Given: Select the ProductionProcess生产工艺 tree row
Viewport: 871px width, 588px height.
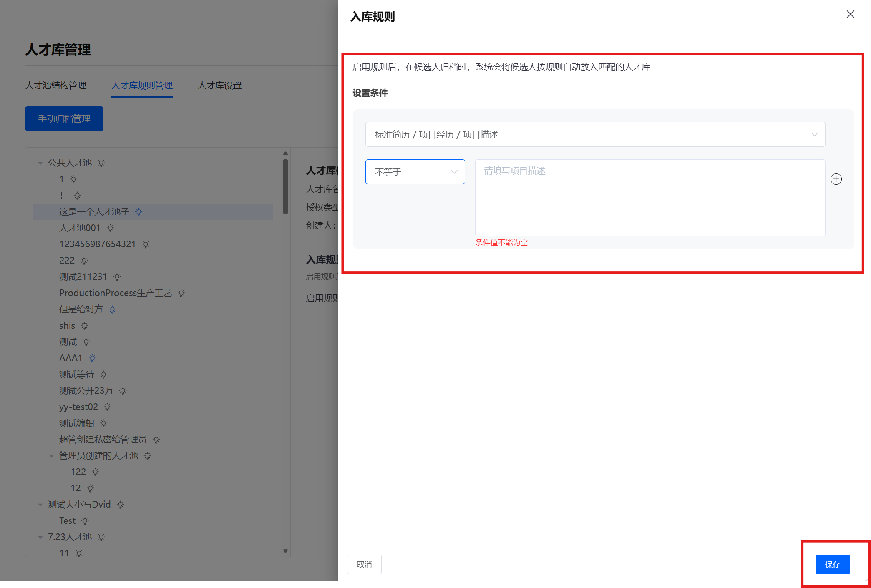Looking at the screenshot, I should click(153, 293).
